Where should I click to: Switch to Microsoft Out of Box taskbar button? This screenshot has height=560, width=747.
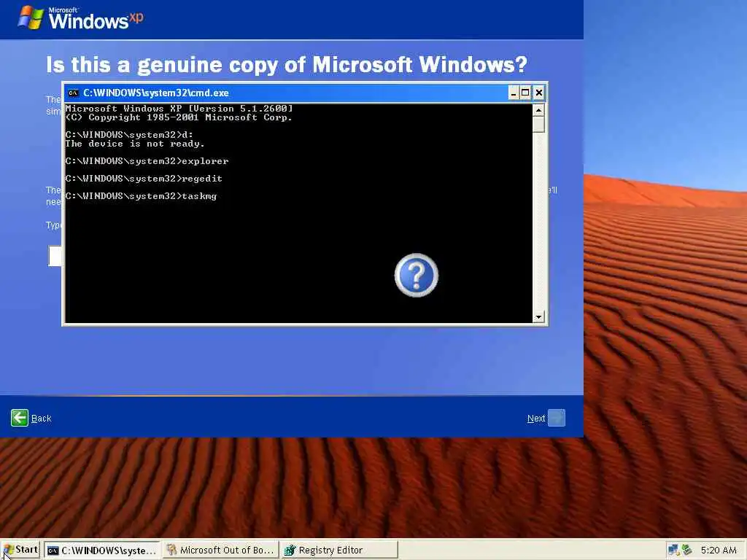pos(221,551)
